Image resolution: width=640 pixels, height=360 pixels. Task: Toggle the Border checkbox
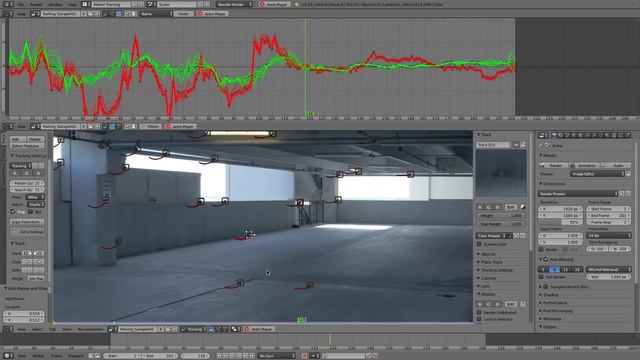542,249
